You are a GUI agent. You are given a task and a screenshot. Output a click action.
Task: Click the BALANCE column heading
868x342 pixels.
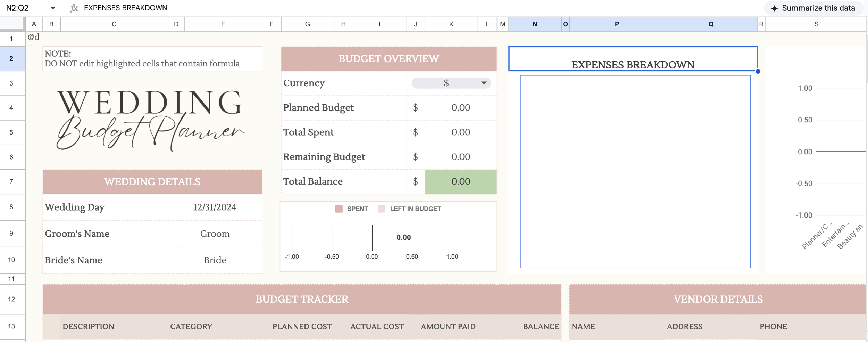click(x=541, y=327)
